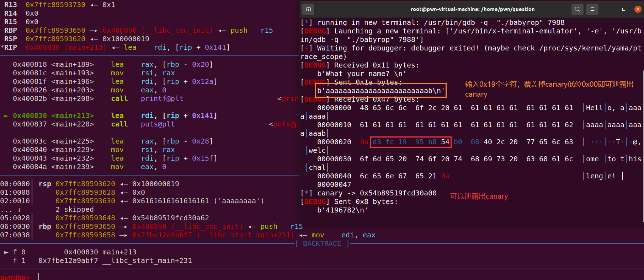This screenshot has height=280, width=644.
Task: Click the disassembly line at 0x400818 main+189
Action: (x=113, y=65)
